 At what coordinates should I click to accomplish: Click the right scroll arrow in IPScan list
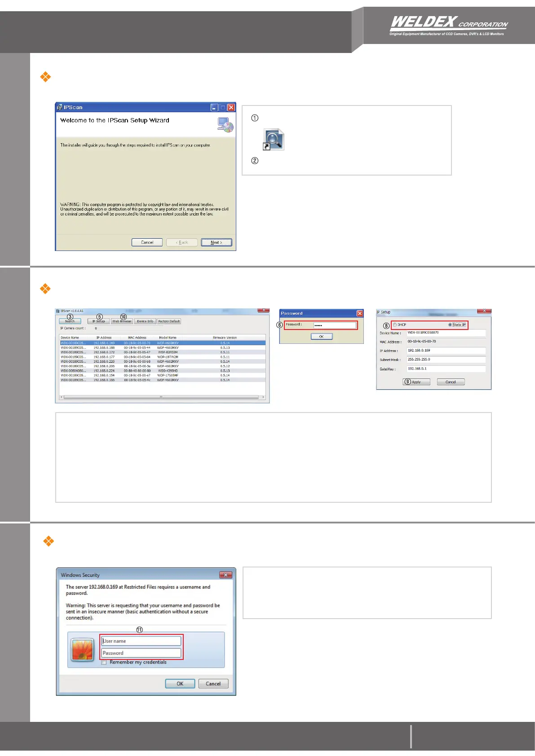click(263, 397)
